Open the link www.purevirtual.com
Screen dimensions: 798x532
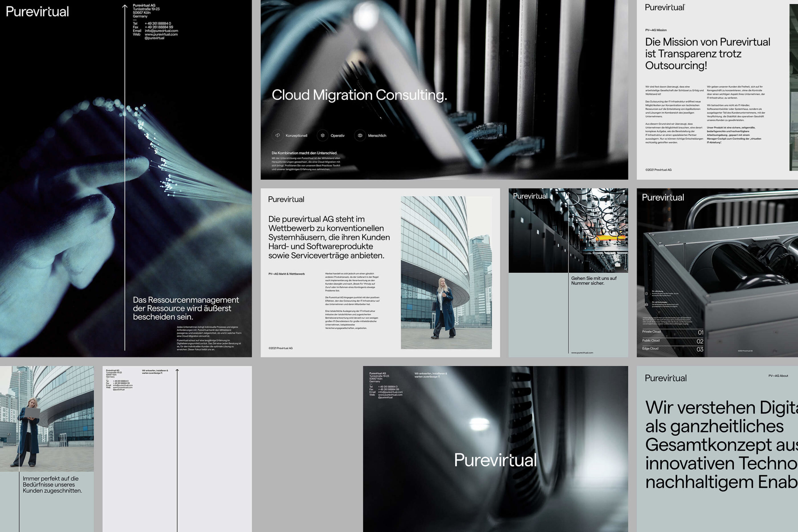coord(161,35)
